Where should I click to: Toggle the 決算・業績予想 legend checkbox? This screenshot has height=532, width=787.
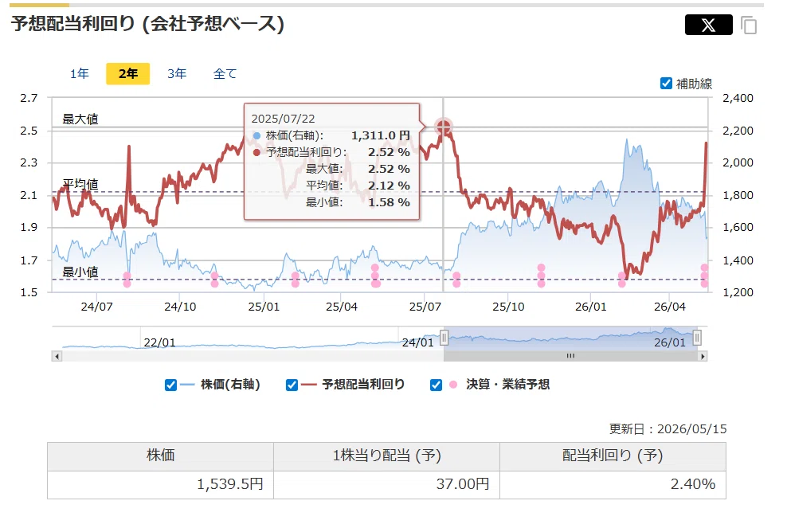437,385
